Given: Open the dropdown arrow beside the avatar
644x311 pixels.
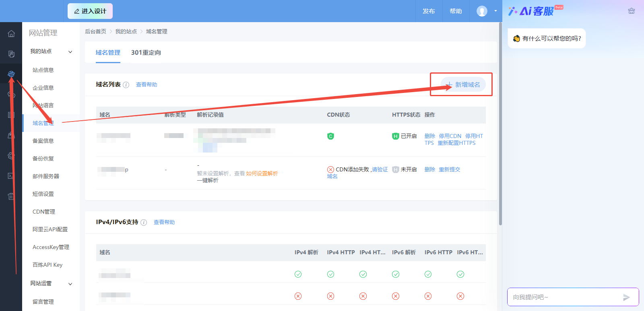Looking at the screenshot, I should pyautogui.click(x=495, y=11).
